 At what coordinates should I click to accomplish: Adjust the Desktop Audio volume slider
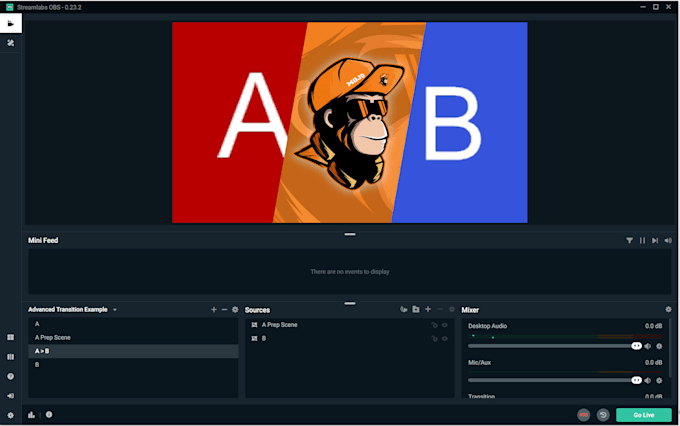[x=555, y=346]
